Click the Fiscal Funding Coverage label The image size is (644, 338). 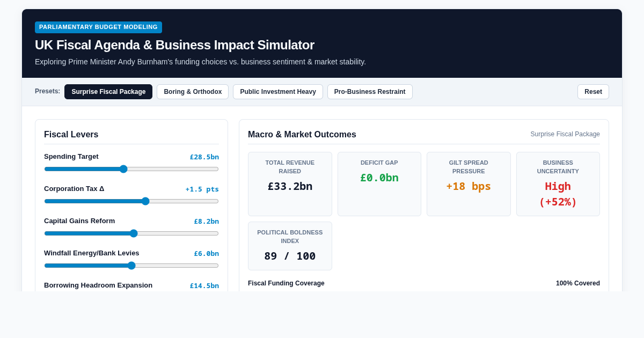point(286,283)
